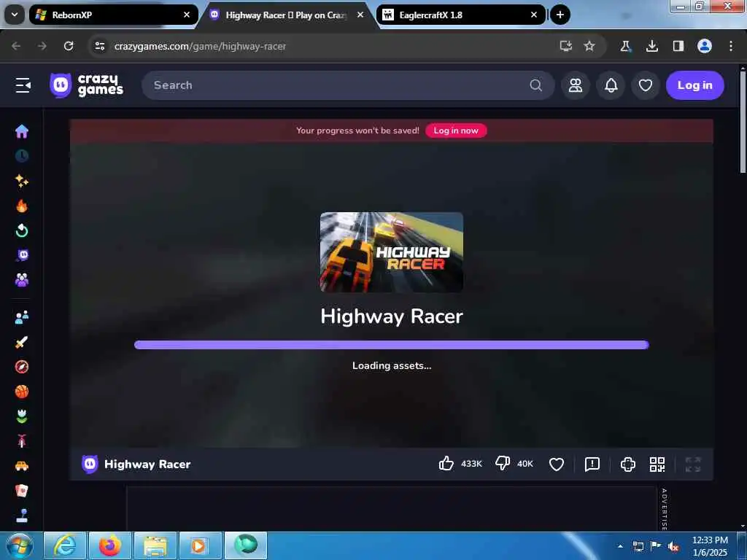Toggle the browser side panel
The width and height of the screenshot is (747, 560).
pyautogui.click(x=678, y=46)
